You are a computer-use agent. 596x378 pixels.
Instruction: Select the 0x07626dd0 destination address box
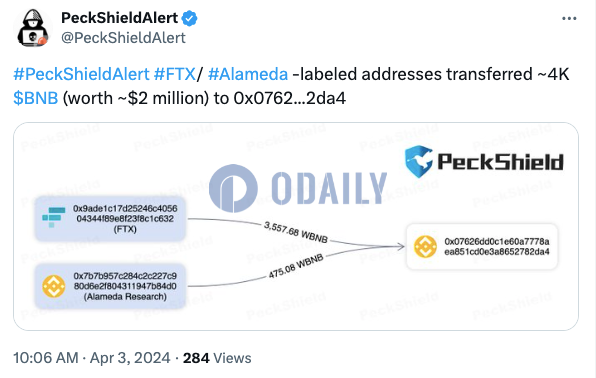tap(482, 246)
